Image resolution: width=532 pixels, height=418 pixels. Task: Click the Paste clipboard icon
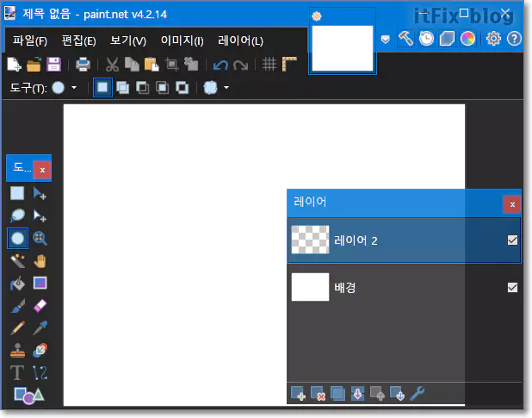[x=152, y=64]
